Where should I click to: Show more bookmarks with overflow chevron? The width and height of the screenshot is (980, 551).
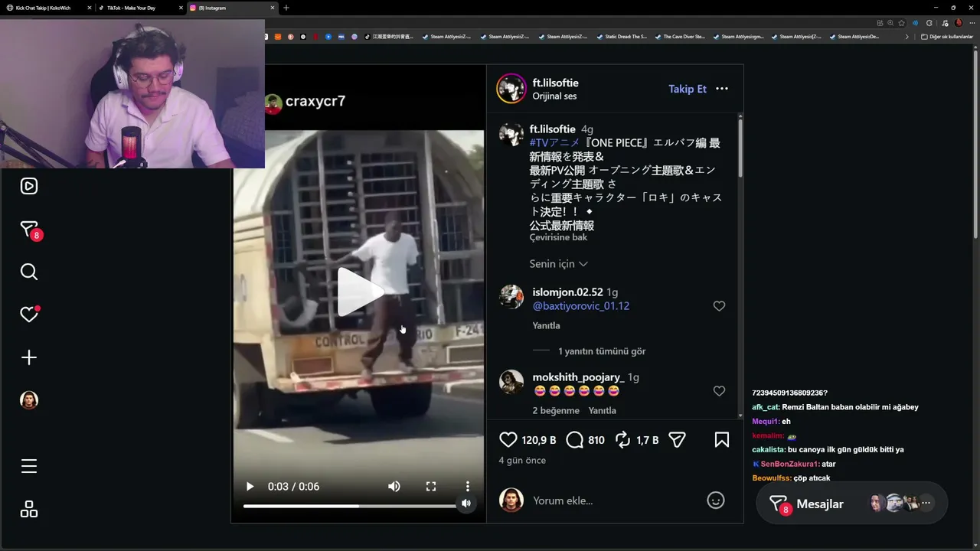pos(907,37)
